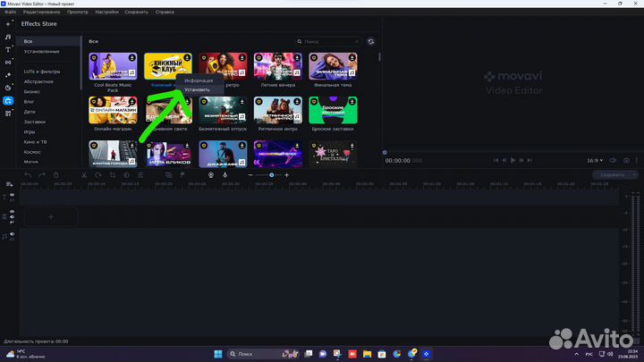
Task: Click the scissors split tool on timeline toolbar
Action: 83,175
